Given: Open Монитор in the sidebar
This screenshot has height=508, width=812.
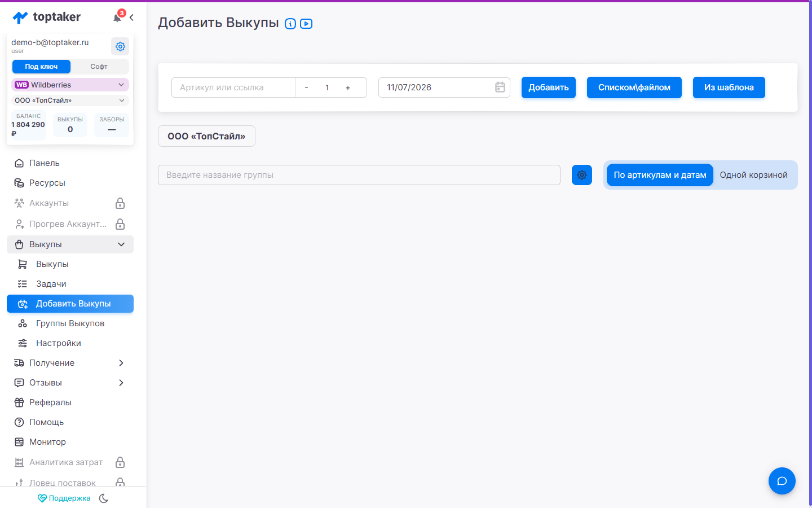Looking at the screenshot, I should (x=70, y=442).
